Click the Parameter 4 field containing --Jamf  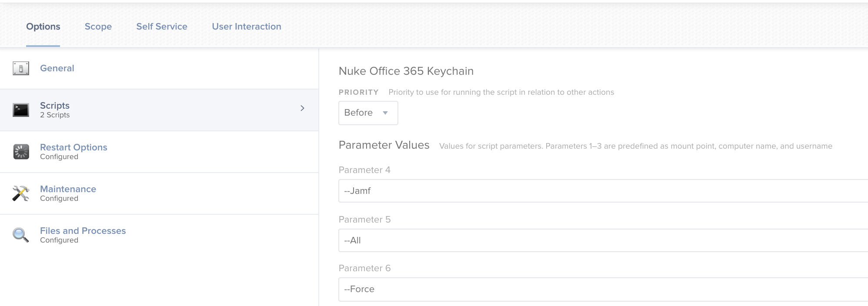tap(603, 191)
